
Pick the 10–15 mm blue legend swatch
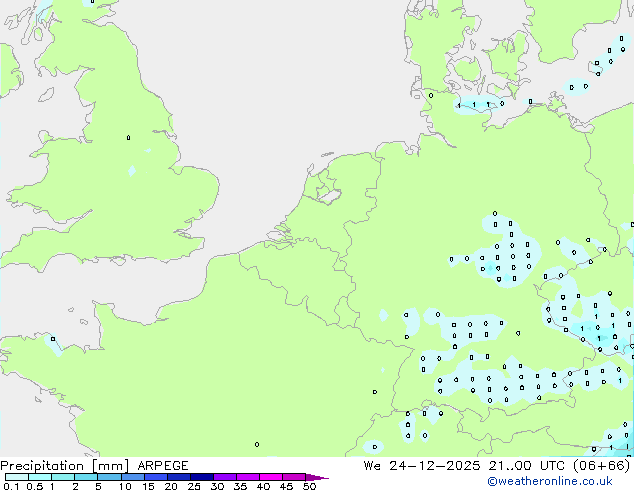(x=132, y=477)
